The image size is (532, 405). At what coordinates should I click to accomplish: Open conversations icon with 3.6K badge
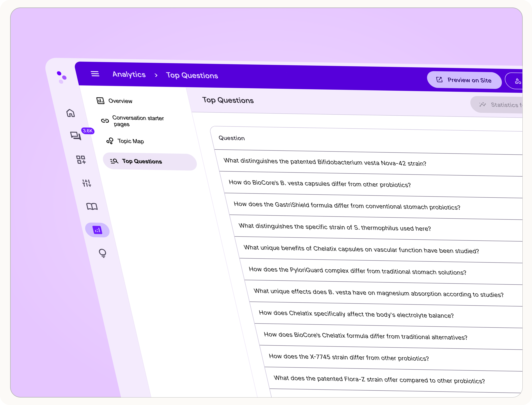(76, 136)
